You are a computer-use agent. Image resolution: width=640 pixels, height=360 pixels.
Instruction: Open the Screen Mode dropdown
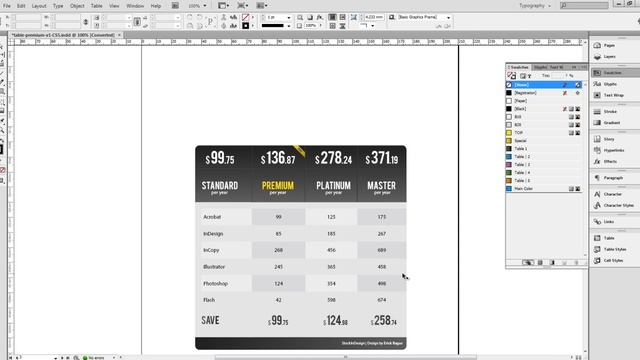click(x=242, y=6)
